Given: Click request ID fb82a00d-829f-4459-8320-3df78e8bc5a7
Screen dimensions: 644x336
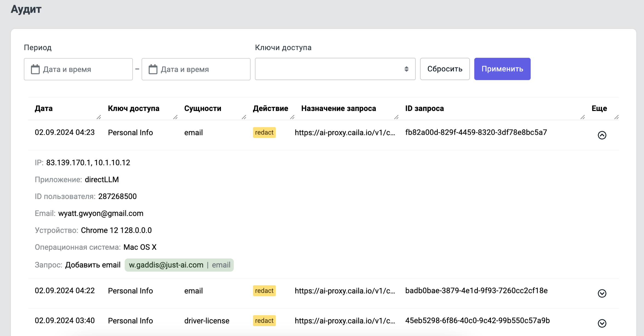Looking at the screenshot, I should tap(476, 132).
